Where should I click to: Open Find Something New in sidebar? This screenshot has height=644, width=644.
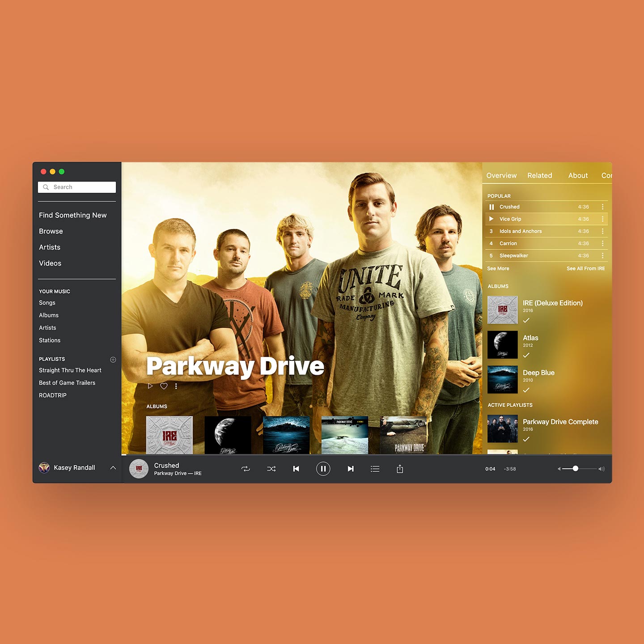click(73, 215)
